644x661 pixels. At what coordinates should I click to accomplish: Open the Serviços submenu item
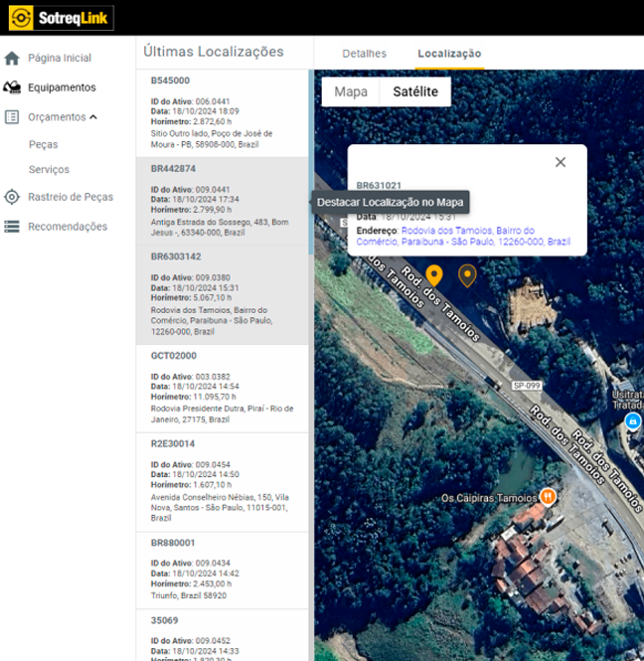49,170
